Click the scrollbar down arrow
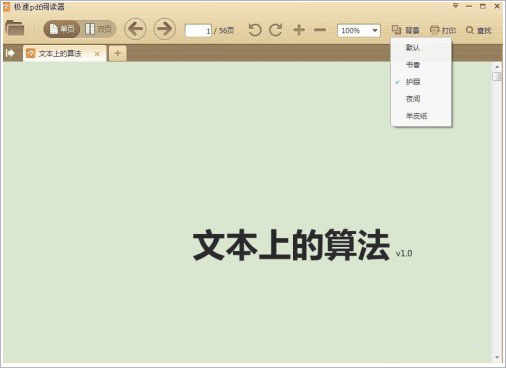 click(x=497, y=357)
